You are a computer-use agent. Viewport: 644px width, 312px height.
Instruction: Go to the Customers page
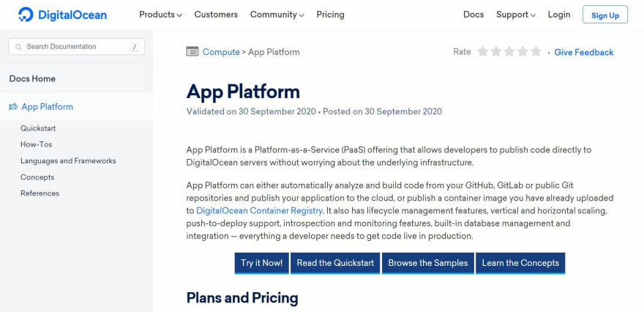click(x=216, y=15)
